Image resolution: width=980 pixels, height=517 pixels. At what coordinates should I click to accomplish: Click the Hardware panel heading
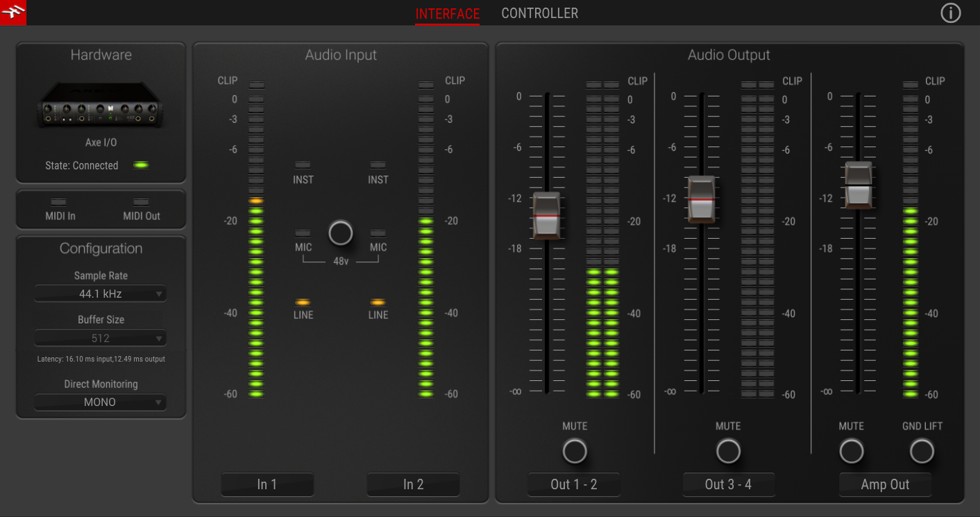click(101, 55)
